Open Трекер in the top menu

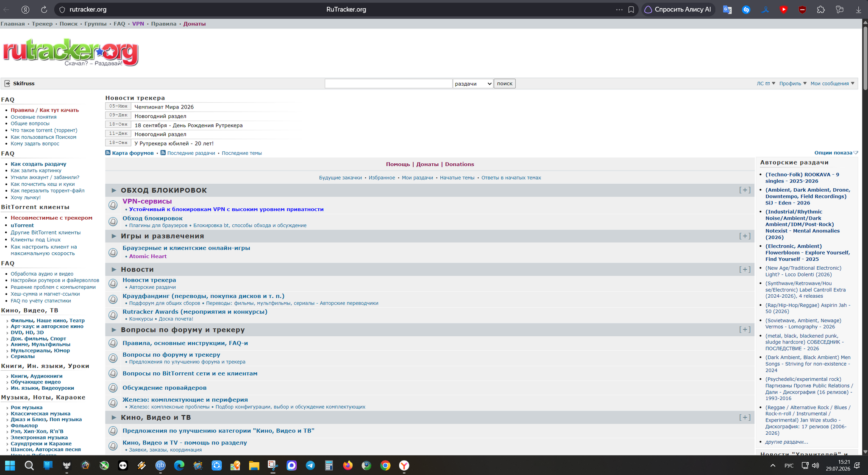click(x=42, y=24)
